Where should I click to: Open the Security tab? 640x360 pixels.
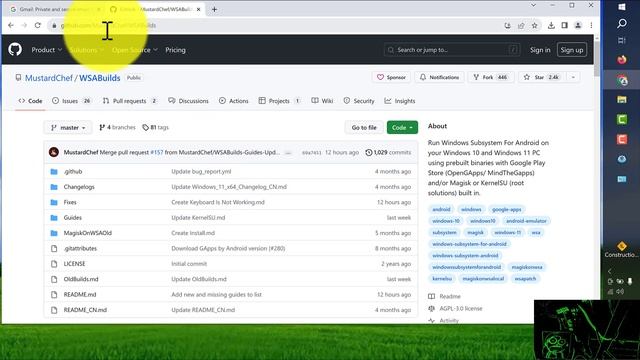coord(359,101)
